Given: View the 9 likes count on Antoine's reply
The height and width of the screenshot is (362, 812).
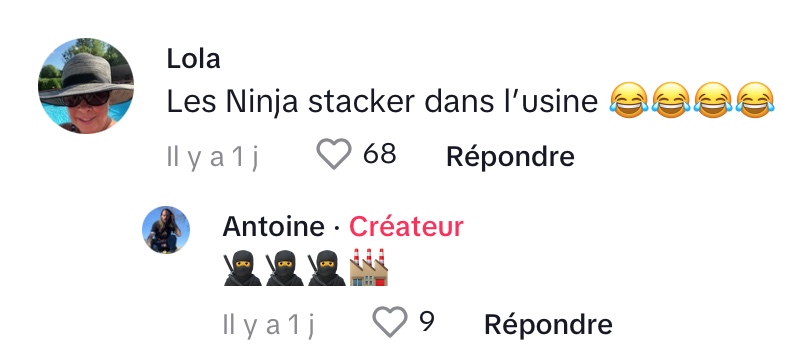Looking at the screenshot, I should (427, 322).
